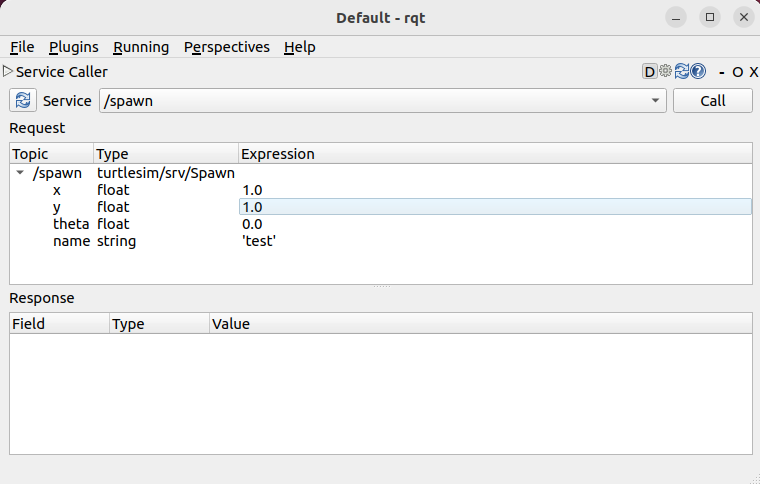
Task: Click the refresh services icon beside Service label
Action: coord(23,101)
